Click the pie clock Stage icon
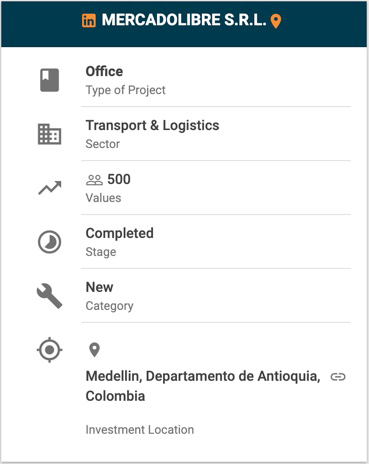Screen dimensions: 369x464 (x=49, y=242)
